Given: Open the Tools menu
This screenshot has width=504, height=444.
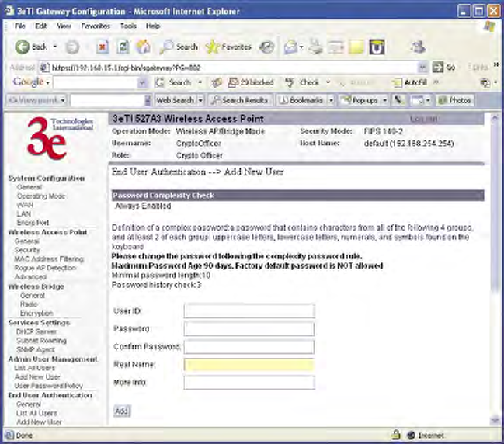Looking at the screenshot, I should (x=128, y=26).
